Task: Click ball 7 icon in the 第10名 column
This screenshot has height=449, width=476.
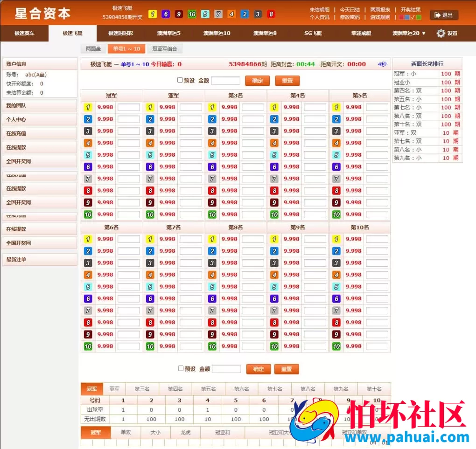Action: pos(336,310)
